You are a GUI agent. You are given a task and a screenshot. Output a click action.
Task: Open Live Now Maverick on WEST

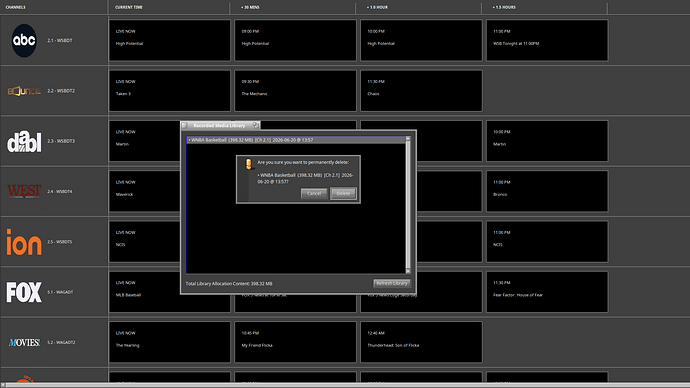pos(144,191)
